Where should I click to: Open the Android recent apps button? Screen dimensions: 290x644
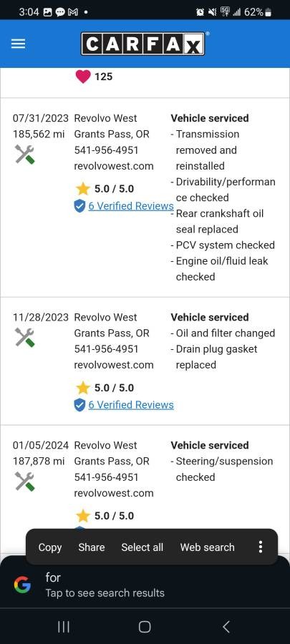64,627
